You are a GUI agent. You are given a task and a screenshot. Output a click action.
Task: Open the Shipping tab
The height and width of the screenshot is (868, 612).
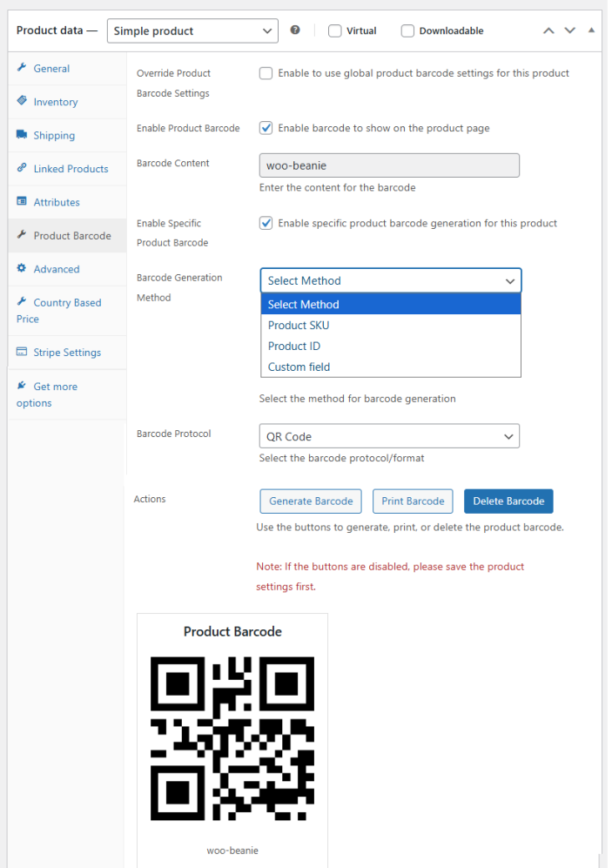coord(68,135)
